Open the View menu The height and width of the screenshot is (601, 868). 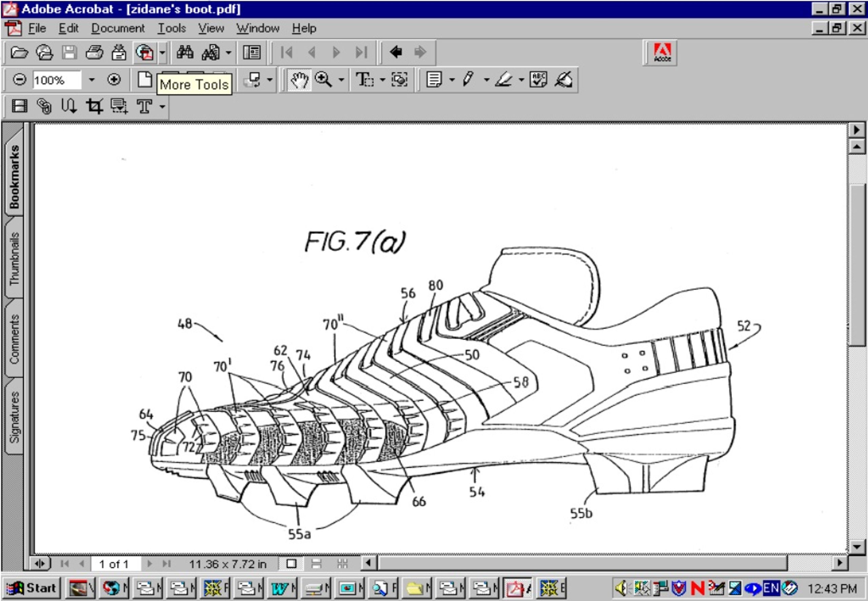[x=211, y=28]
